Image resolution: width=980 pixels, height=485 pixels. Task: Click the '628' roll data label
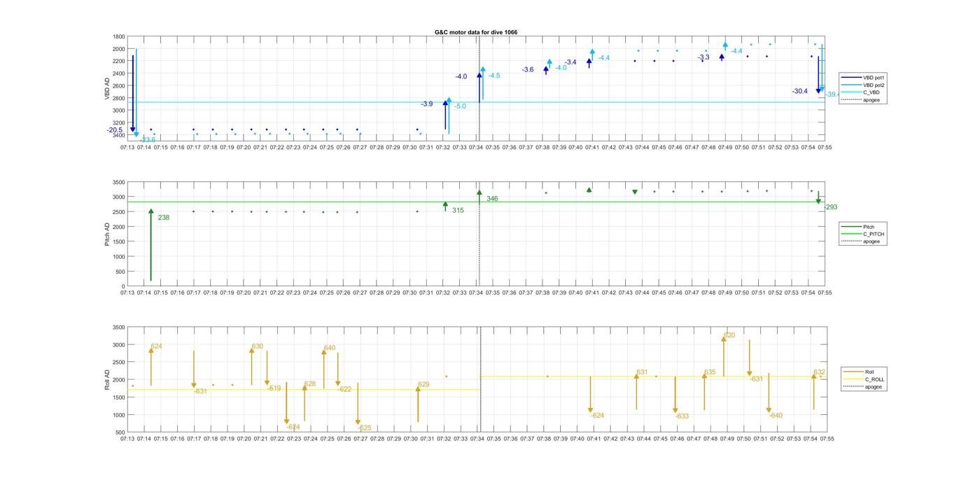[310, 384]
